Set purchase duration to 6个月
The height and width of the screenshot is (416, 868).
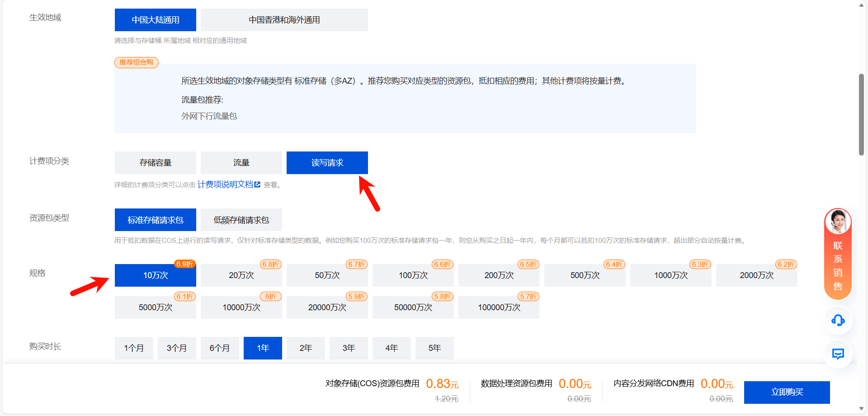pyautogui.click(x=220, y=348)
